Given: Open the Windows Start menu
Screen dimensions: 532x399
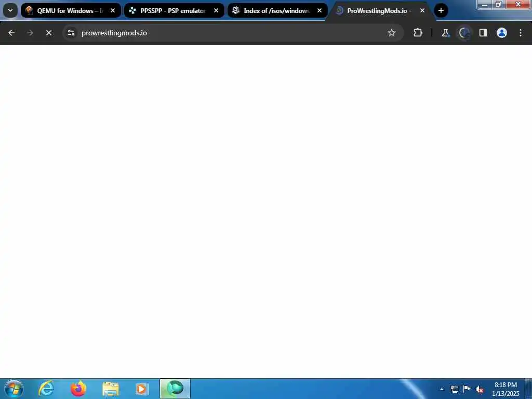Looking at the screenshot, I should point(14,389).
